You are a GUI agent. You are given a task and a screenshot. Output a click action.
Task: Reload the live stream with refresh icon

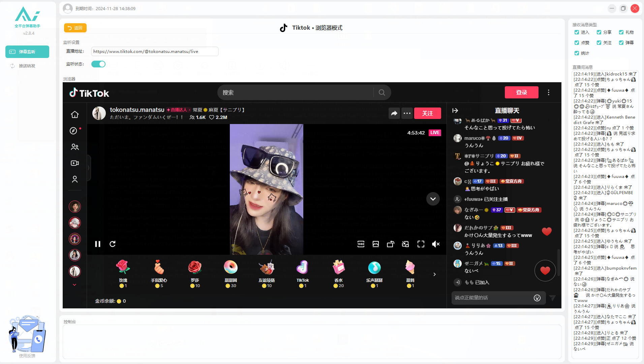click(x=113, y=244)
